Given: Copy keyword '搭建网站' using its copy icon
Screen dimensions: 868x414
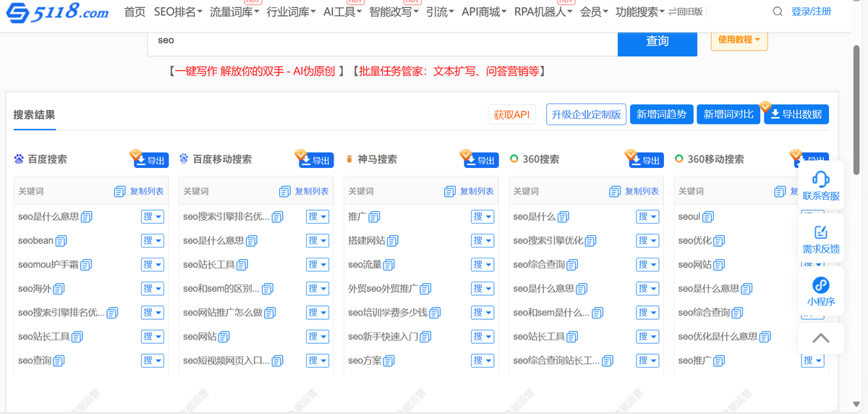Looking at the screenshot, I should [393, 240].
